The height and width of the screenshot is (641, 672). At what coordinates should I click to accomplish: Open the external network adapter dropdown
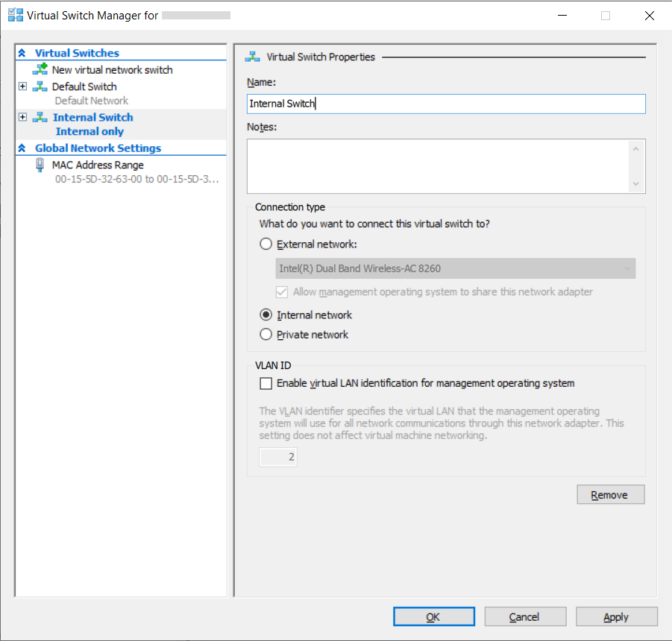pyautogui.click(x=455, y=268)
